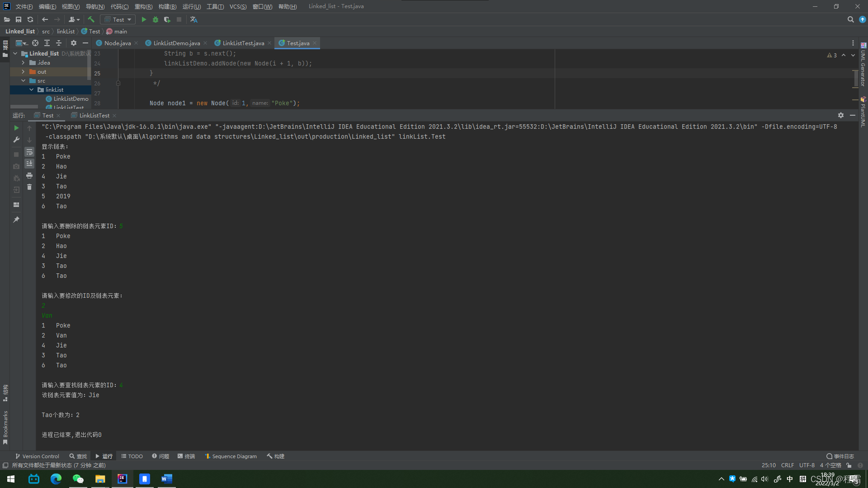Click the Synchronize reload icon

click(x=30, y=19)
